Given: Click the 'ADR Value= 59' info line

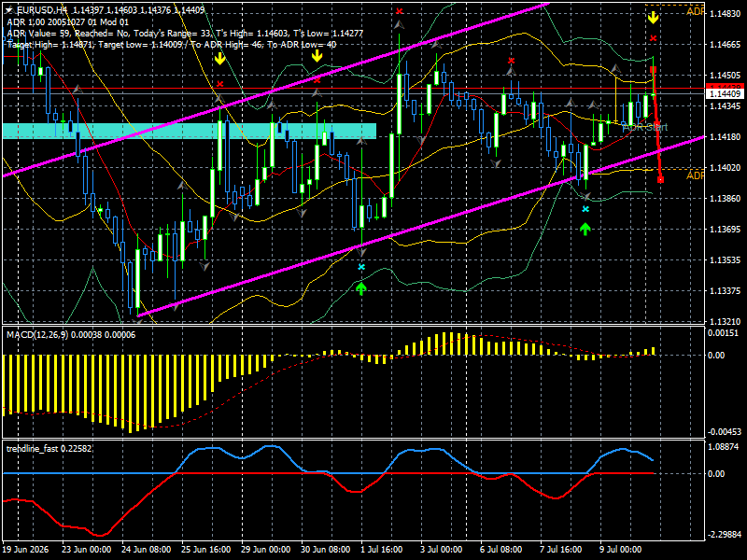Looking at the screenshot, I should [185, 34].
